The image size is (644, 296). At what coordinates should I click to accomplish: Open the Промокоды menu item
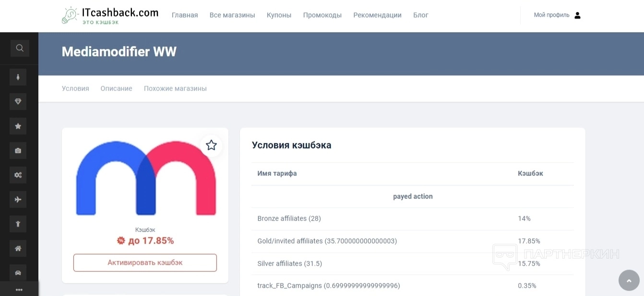pyautogui.click(x=322, y=15)
